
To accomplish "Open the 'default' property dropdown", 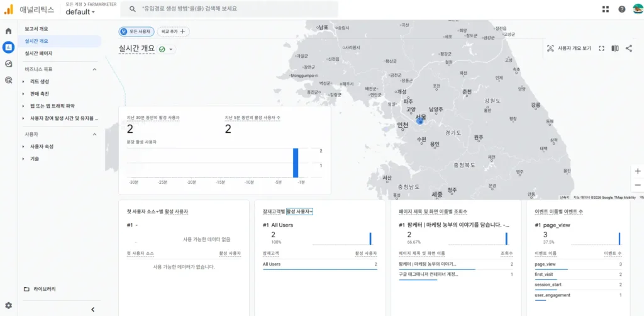I will [80, 12].
